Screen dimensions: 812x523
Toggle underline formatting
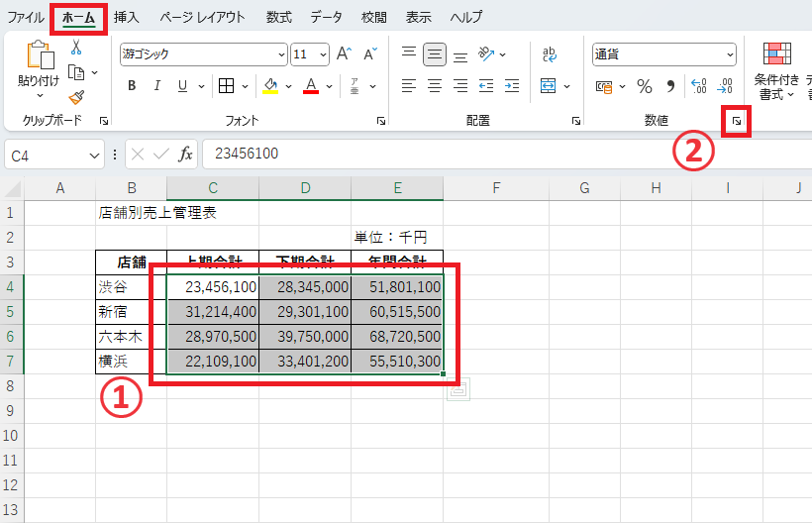tap(182, 86)
